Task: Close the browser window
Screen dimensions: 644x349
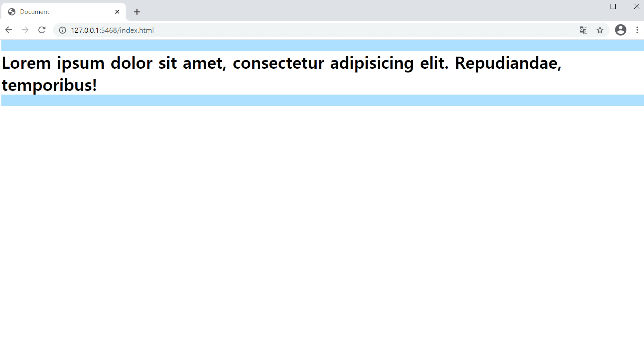Action: point(636,6)
